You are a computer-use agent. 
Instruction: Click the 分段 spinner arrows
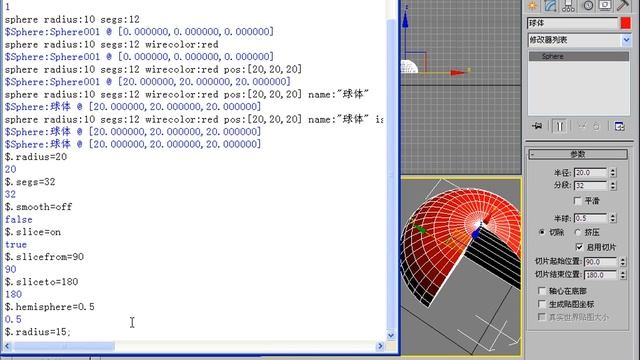(613, 185)
